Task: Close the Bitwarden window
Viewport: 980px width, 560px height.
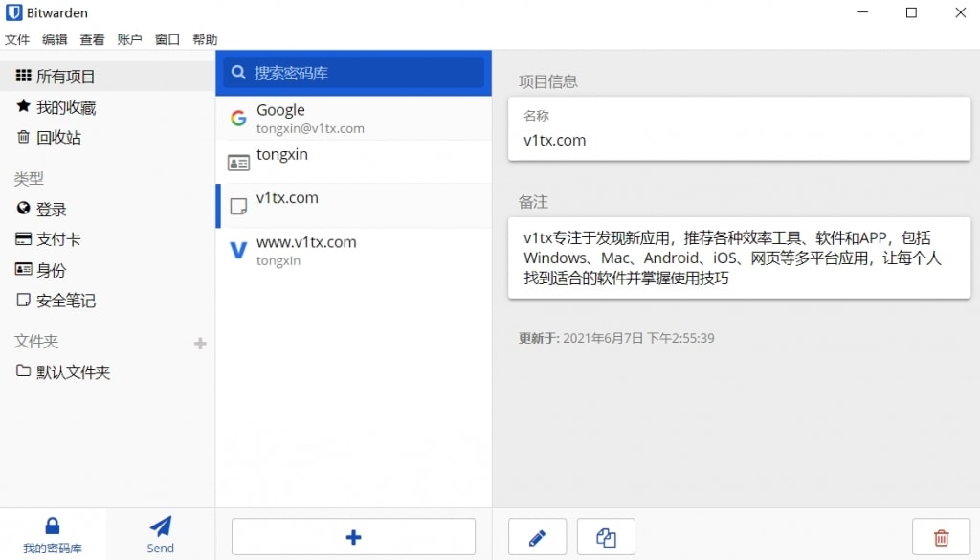Action: coord(961,12)
